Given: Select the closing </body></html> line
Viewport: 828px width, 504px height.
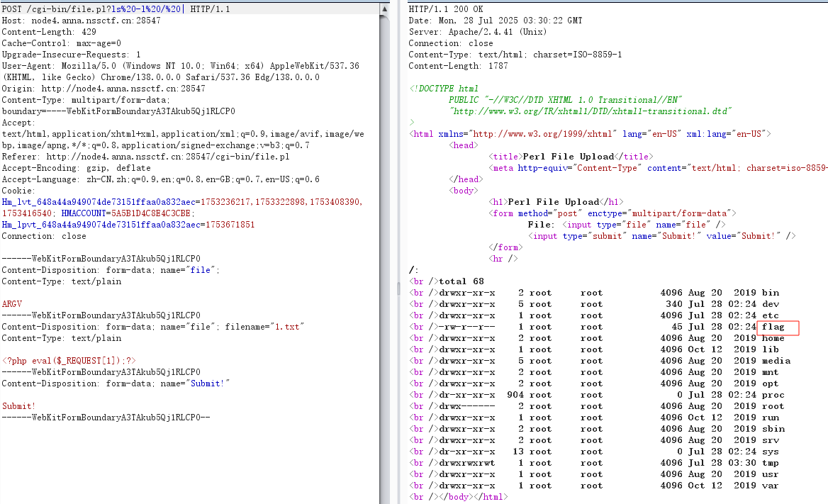Looking at the screenshot, I should [459, 497].
